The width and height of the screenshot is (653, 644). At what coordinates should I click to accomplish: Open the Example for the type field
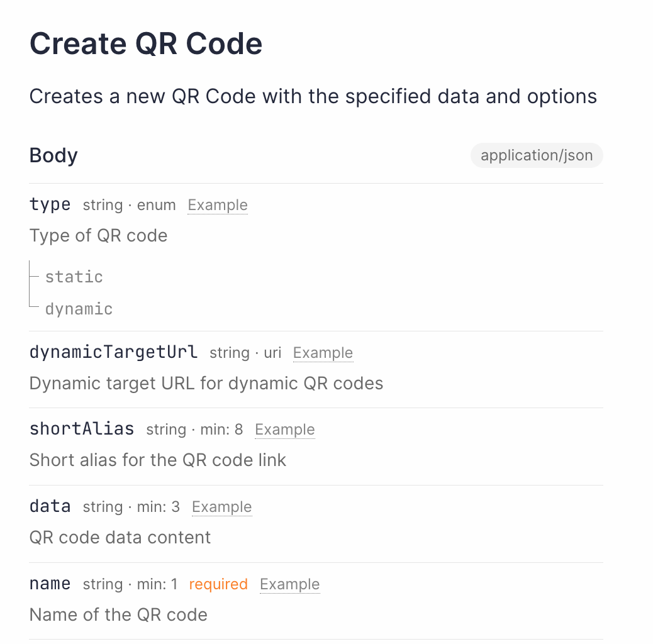pos(217,205)
